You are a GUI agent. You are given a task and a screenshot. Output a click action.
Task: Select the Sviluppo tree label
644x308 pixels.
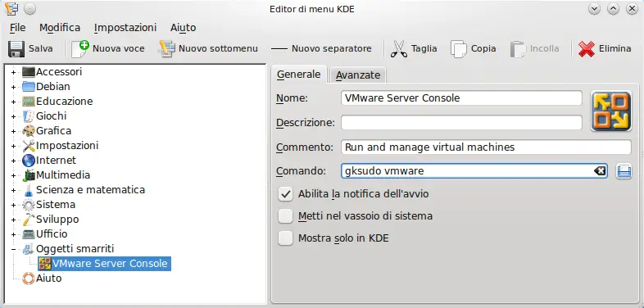(x=57, y=220)
